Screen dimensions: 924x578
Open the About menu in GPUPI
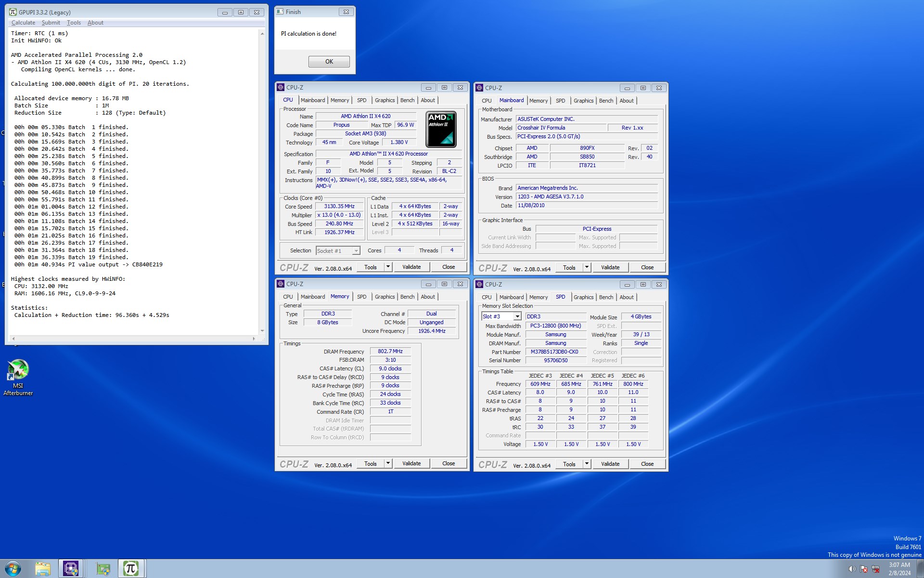click(x=95, y=23)
